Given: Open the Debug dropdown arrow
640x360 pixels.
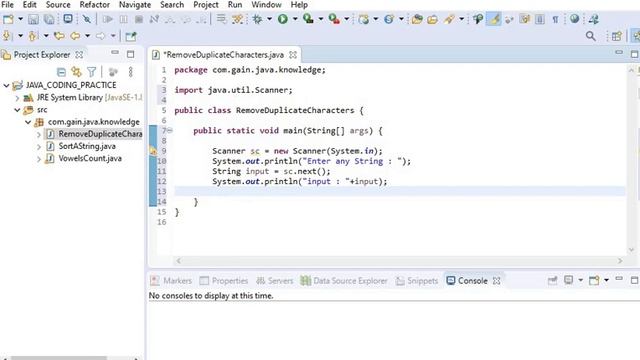Looking at the screenshot, I should pyautogui.click(x=269, y=19).
